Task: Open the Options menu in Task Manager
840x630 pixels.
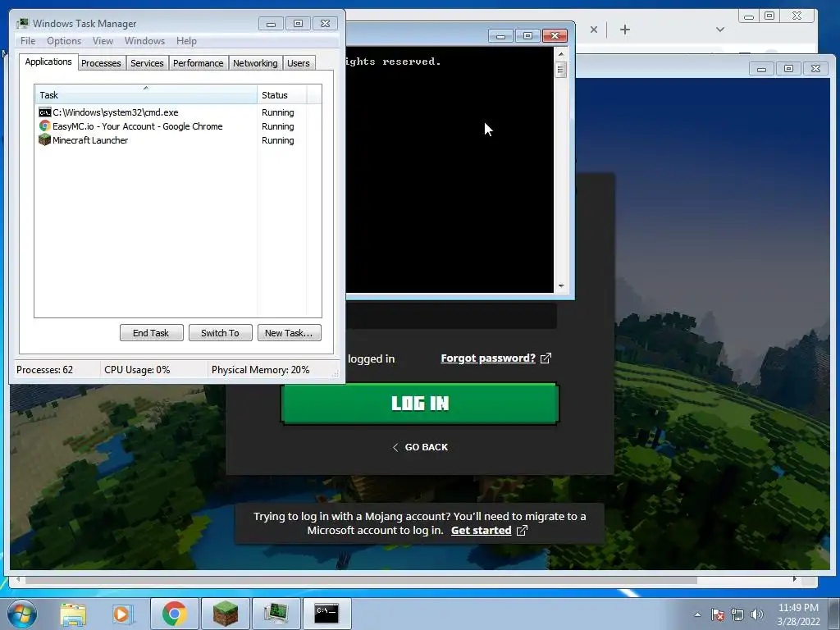Action: click(64, 41)
